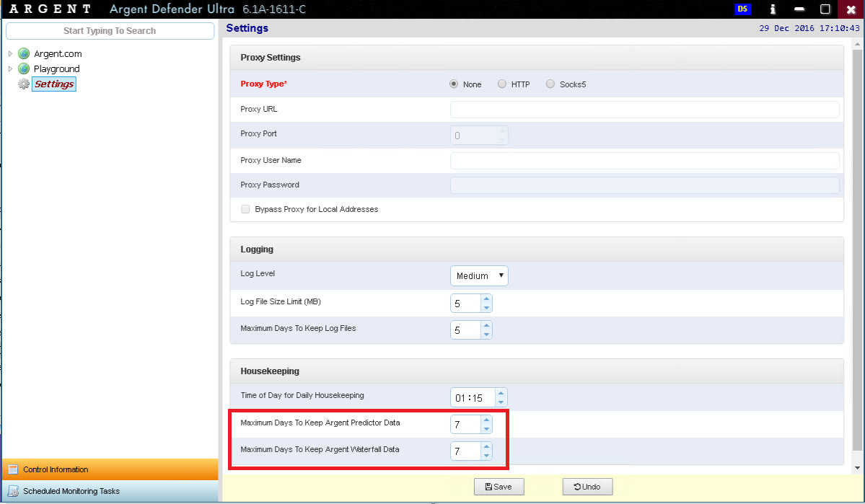
Task: Click the Proxy URL input field
Action: click(644, 110)
